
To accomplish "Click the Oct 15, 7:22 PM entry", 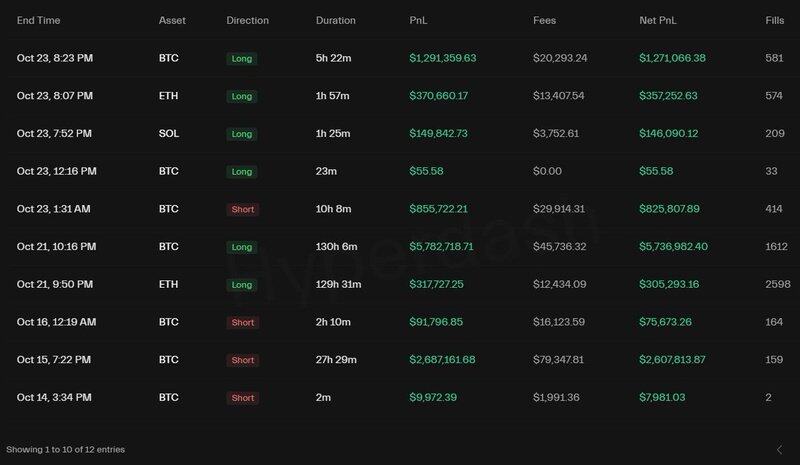I will [54, 359].
